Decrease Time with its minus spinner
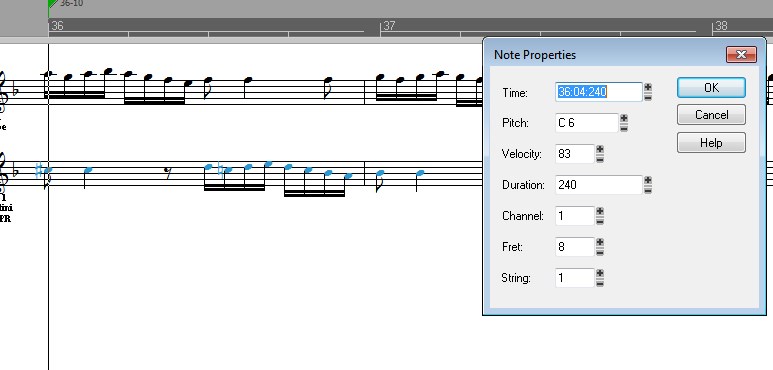The width and height of the screenshot is (773, 370). click(x=648, y=97)
